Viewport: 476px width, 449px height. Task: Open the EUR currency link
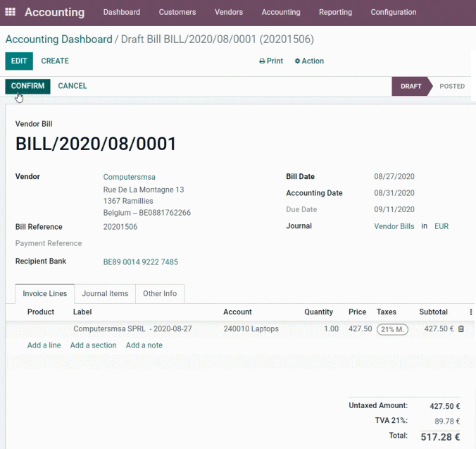point(441,226)
